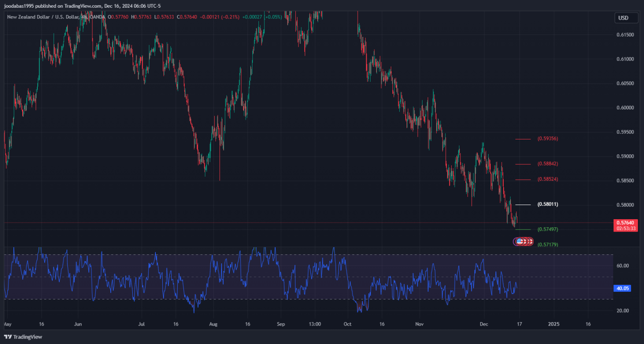Image resolution: width=644 pixels, height=344 pixels.
Task: Click the 0.59000 price scale label
Action: (626, 157)
